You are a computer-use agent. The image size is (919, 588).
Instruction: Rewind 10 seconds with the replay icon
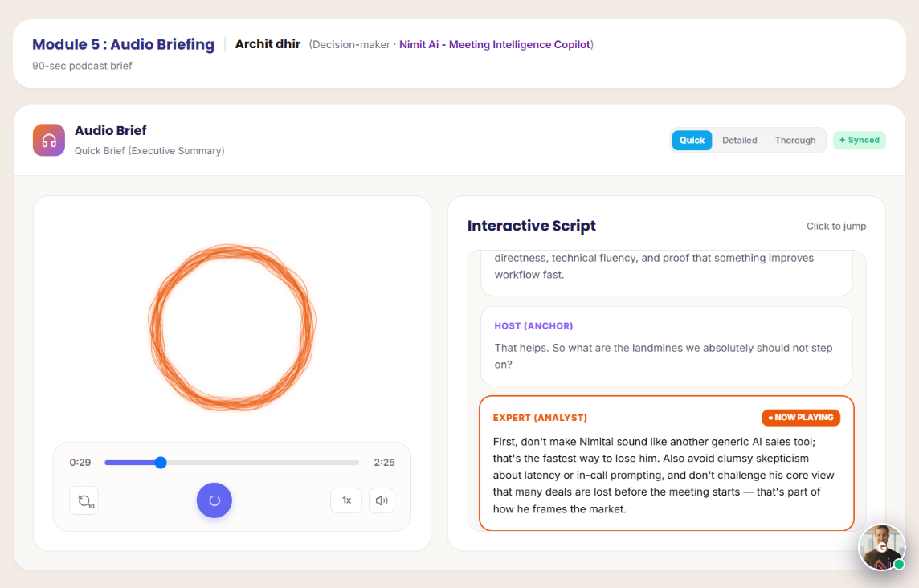(84, 500)
